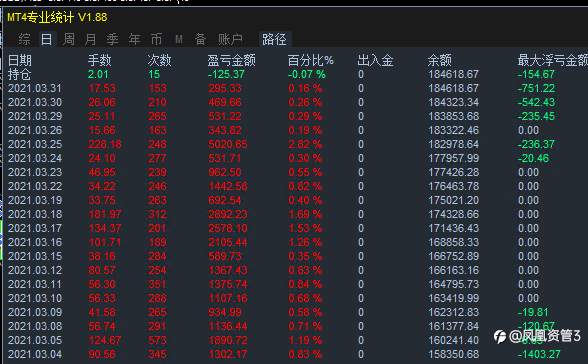Click the 351 trade count value
Viewport: 588px width, 364px height.
click(157, 284)
